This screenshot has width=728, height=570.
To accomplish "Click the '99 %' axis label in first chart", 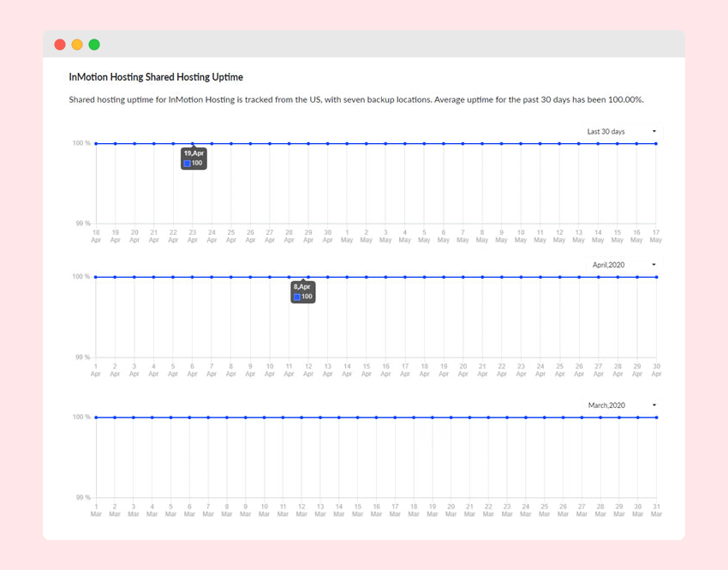I will click(x=83, y=224).
